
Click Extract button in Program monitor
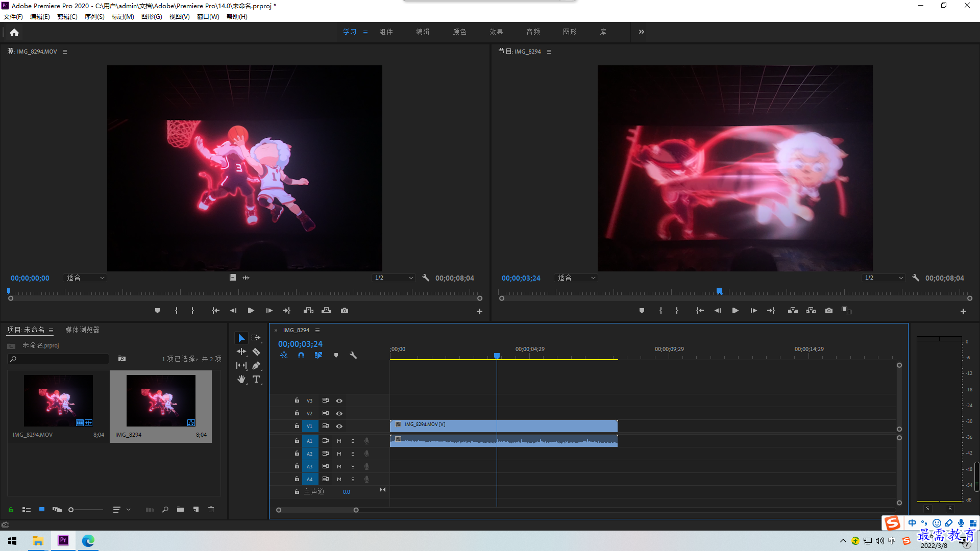[811, 311]
